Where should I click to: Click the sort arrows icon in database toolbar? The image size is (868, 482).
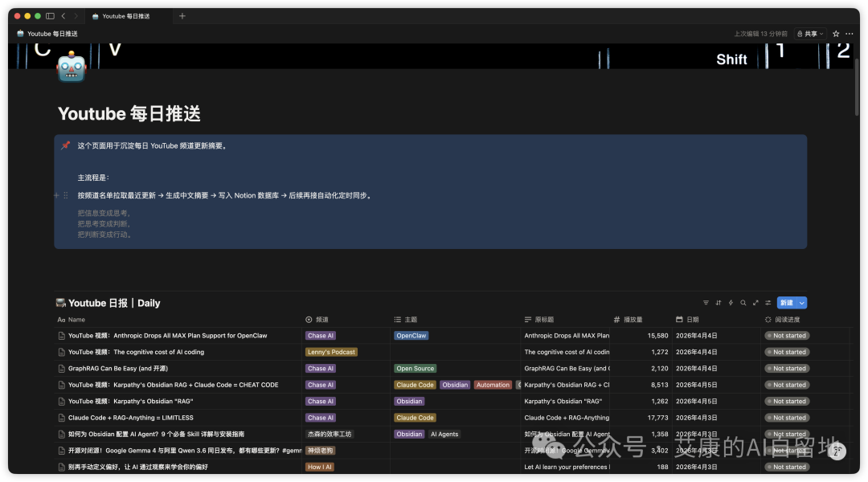719,303
